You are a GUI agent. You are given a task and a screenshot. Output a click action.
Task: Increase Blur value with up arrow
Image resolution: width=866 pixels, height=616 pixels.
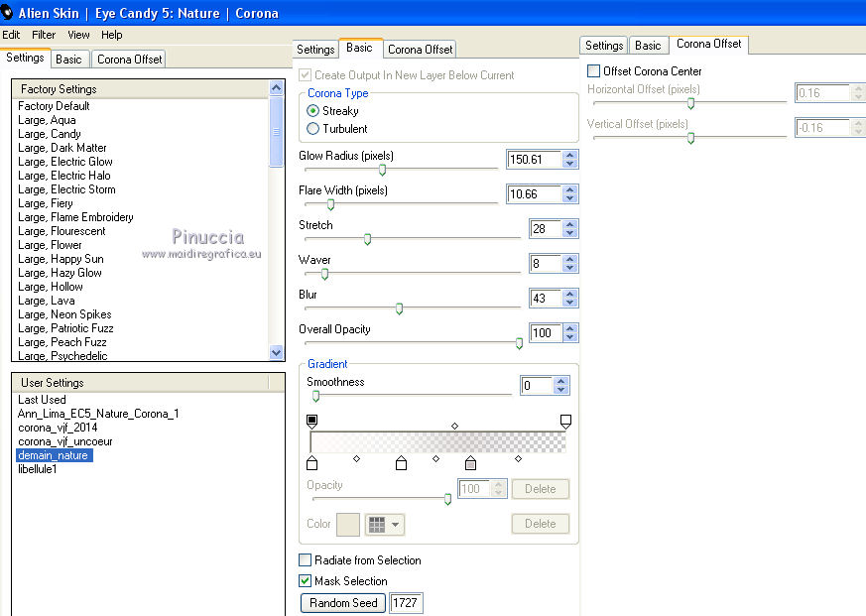570,294
